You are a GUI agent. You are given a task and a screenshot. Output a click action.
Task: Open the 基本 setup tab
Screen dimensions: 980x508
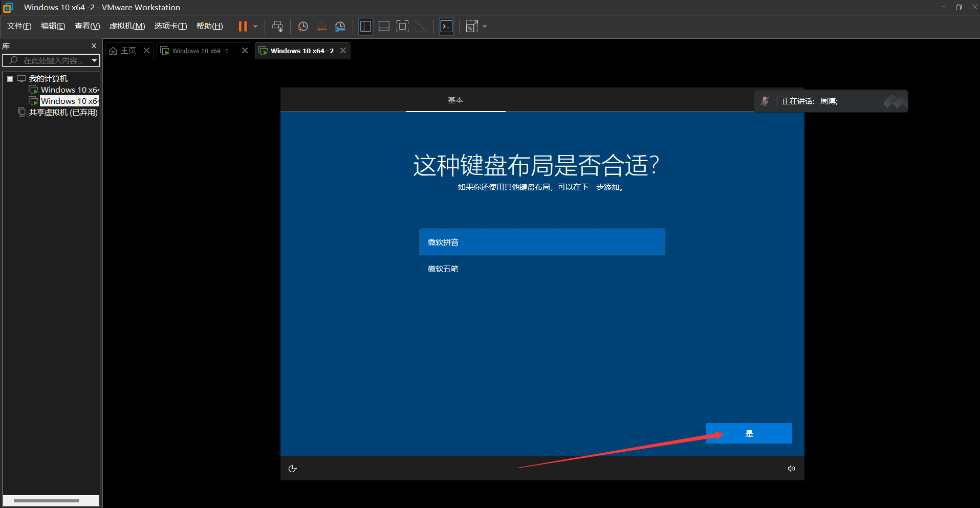click(455, 100)
